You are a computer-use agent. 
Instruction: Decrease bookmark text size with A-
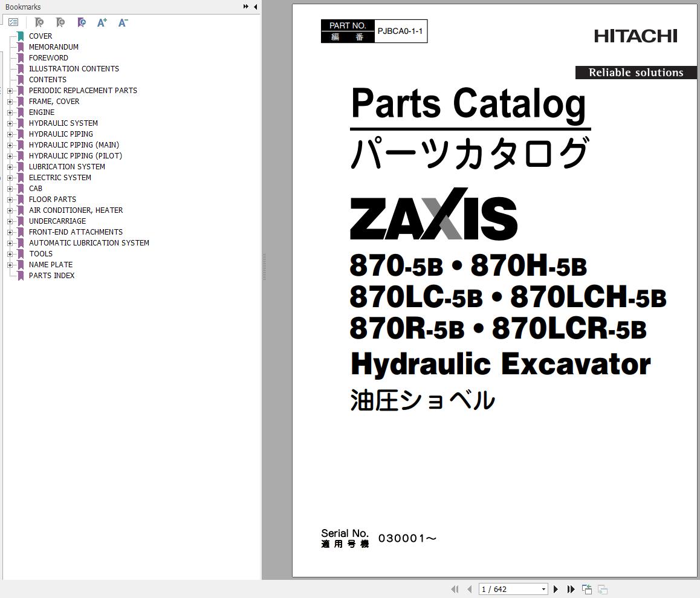(123, 22)
